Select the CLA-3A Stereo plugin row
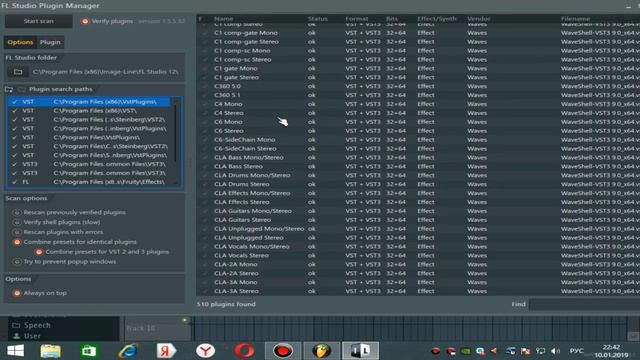The image size is (640, 360). [418, 291]
